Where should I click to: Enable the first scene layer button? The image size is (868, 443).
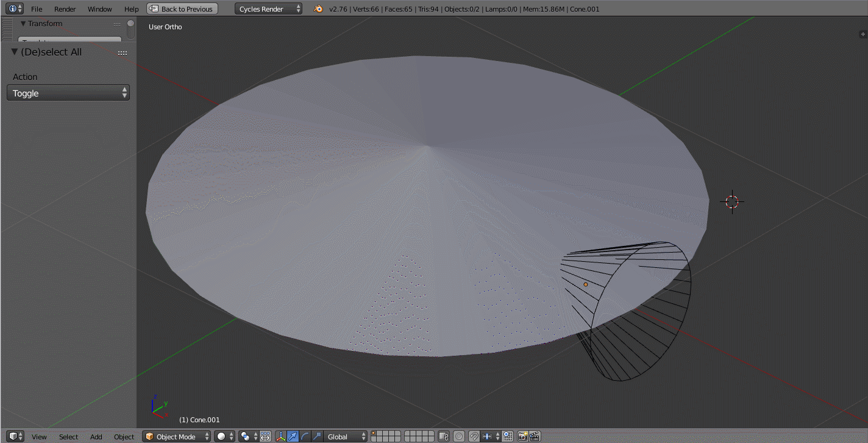pyautogui.click(x=374, y=434)
